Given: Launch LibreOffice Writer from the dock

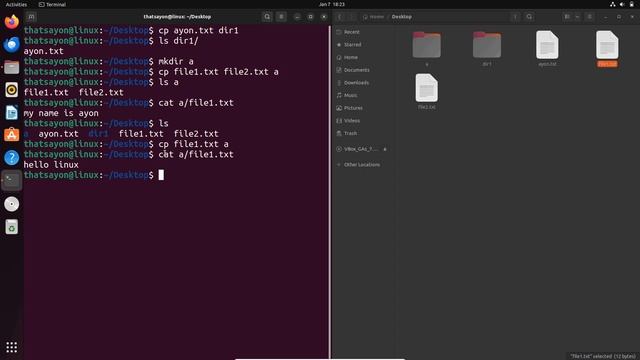Looking at the screenshot, I should (x=11, y=112).
